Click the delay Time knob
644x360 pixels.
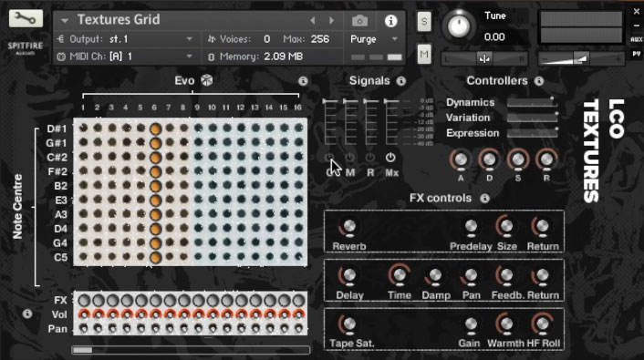pos(399,275)
